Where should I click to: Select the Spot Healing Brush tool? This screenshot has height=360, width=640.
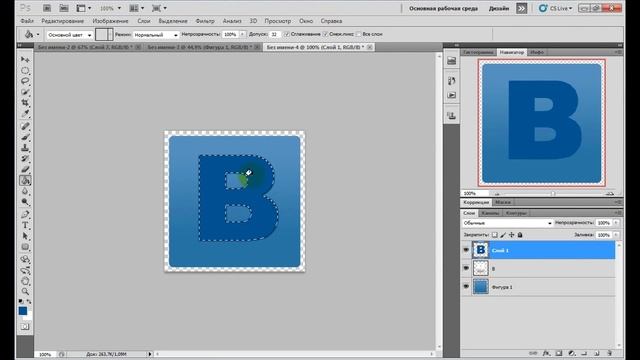(x=25, y=126)
